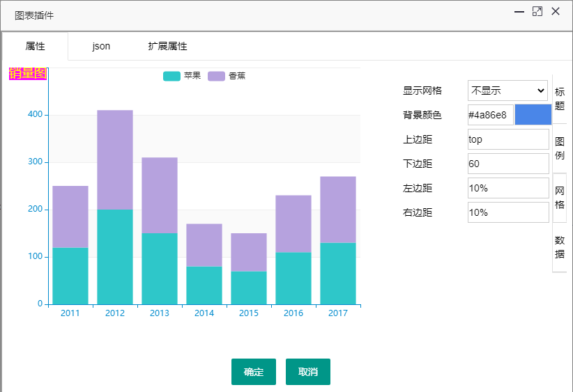
Task: Focus the 上边距 input field
Action: click(x=508, y=139)
